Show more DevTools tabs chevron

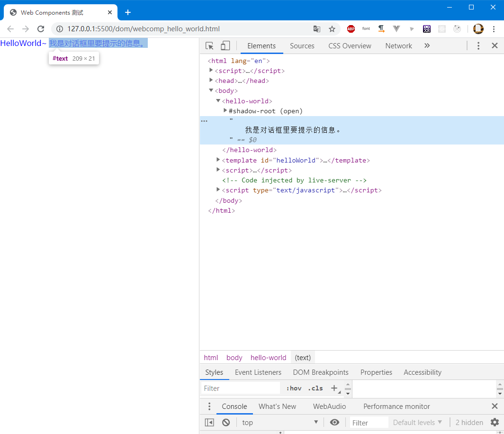[x=427, y=45]
